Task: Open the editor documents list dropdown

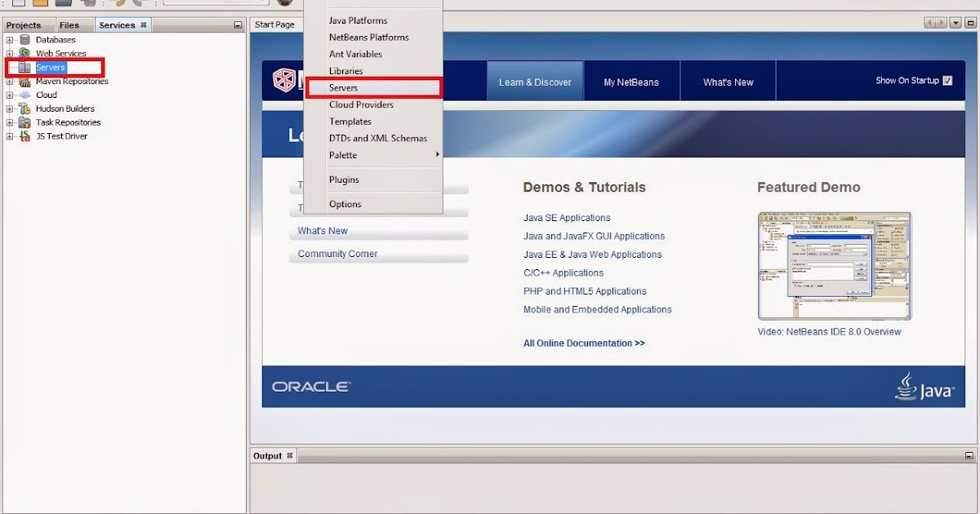Action: 956,24
